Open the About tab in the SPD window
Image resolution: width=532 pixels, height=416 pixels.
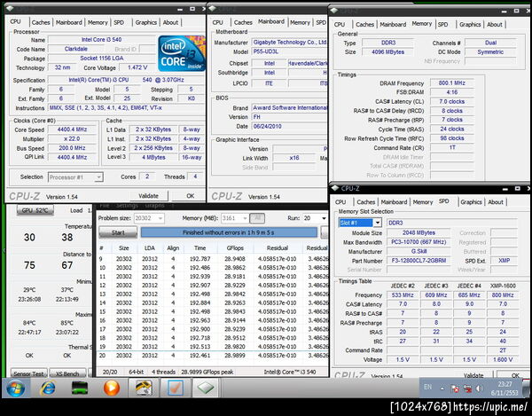[496, 202]
